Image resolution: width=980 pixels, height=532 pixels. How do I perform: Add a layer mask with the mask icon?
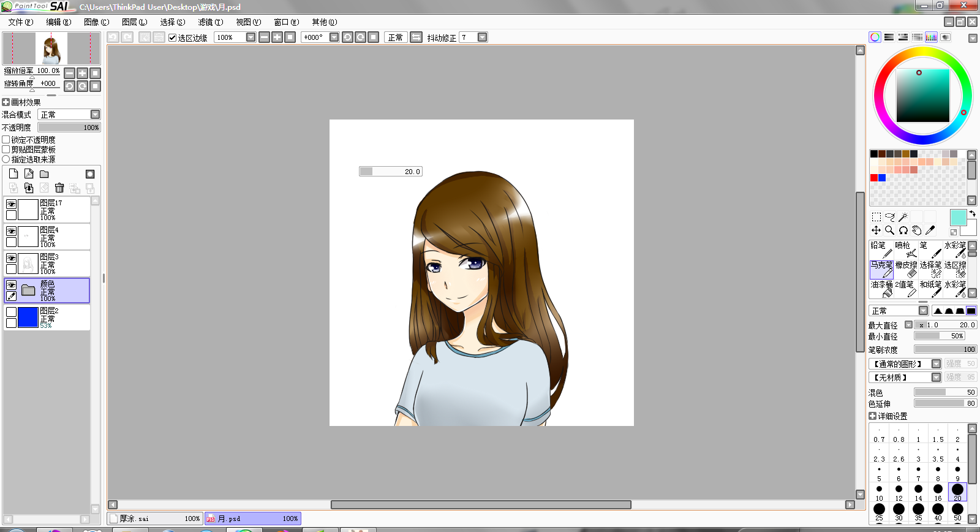point(90,174)
